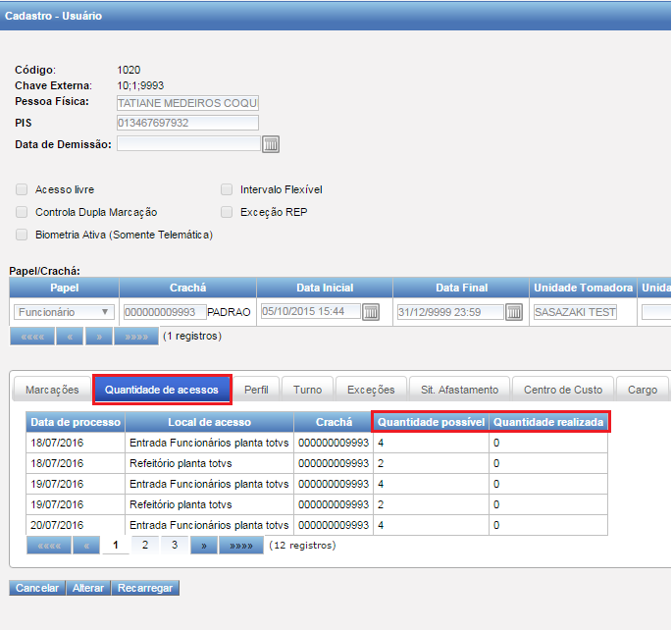Open the Centro de Custo tab
The image size is (672, 630).
(563, 390)
